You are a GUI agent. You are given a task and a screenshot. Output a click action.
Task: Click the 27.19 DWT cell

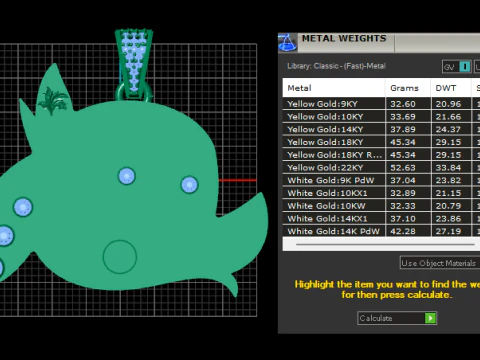click(451, 231)
